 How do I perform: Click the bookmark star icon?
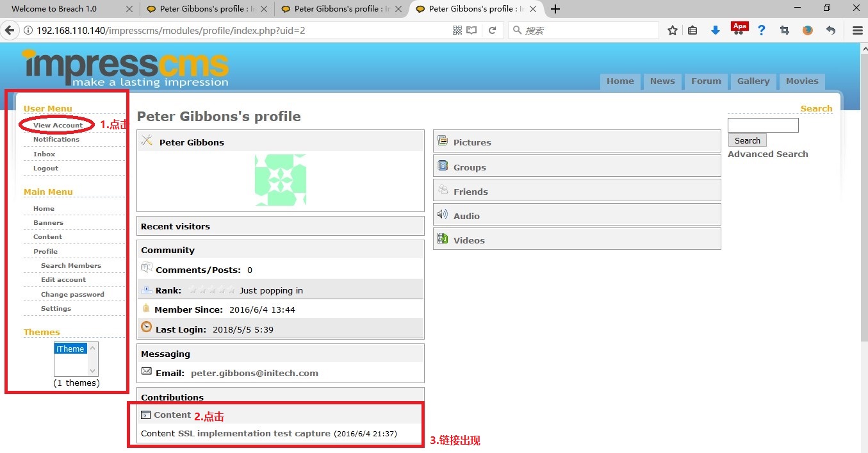673,30
